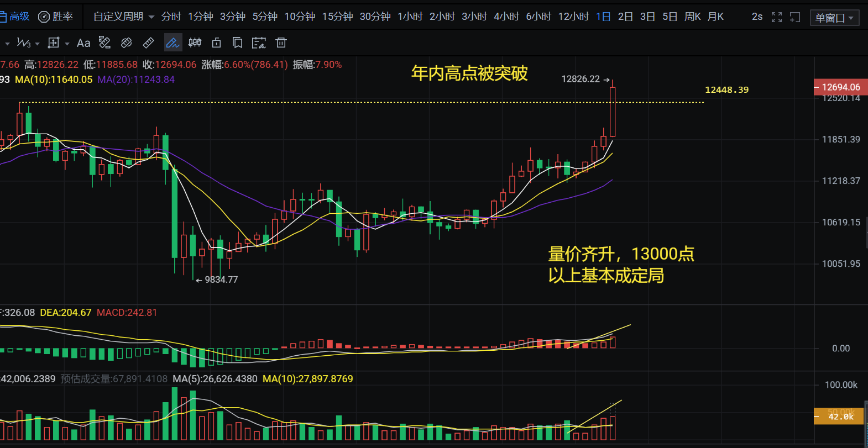This screenshot has width=868, height=448.
Task: Switch to 周K weekly candles
Action: tap(692, 17)
